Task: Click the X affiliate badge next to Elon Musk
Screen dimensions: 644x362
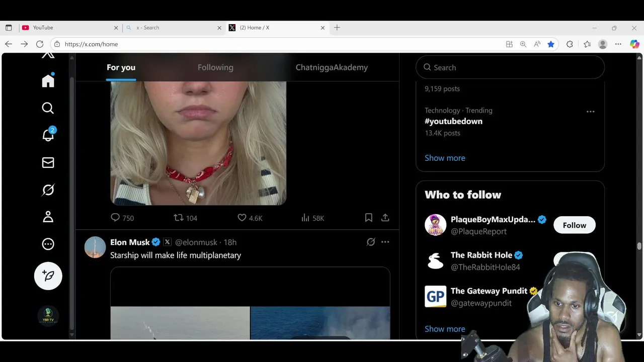Action: (168, 242)
